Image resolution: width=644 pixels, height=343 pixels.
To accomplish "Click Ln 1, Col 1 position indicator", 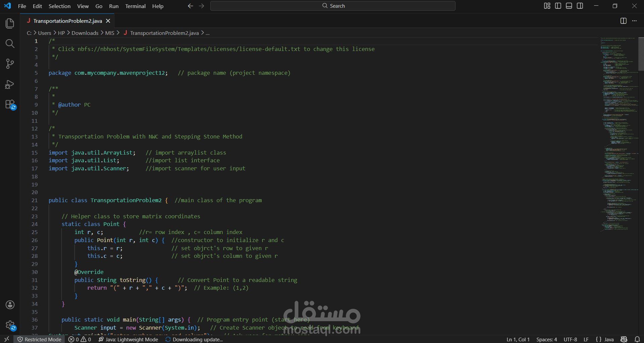I will click(x=518, y=339).
